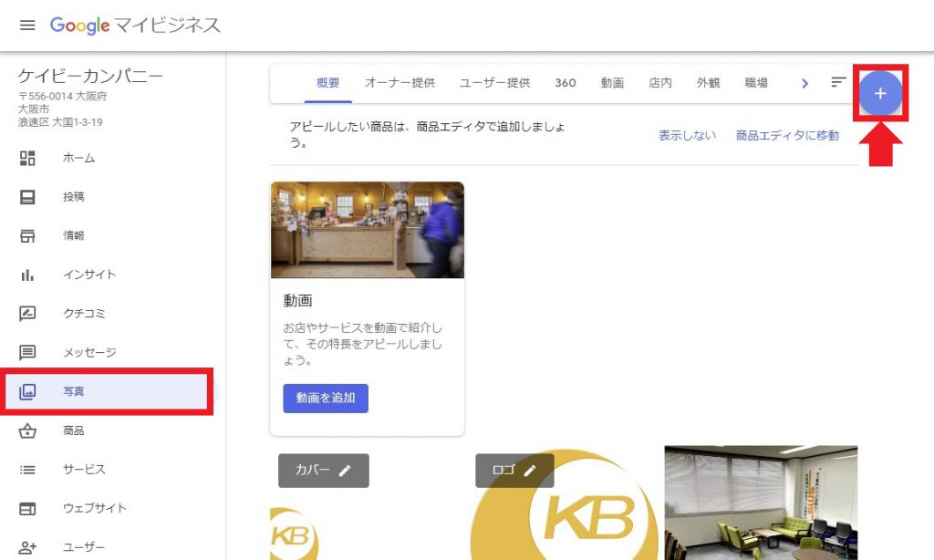Open 情報 storefront icon in sidebar
Viewport: 934px width, 560px height.
coord(27,235)
